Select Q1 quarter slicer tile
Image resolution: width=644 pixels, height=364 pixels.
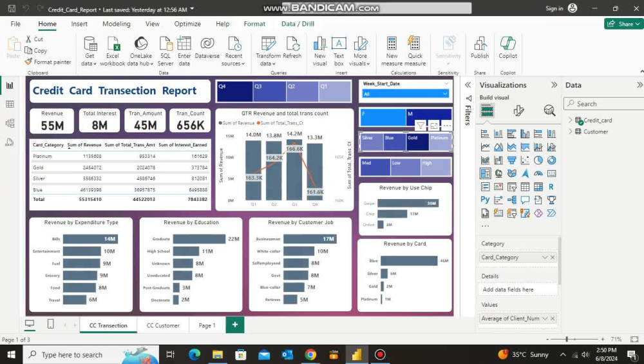(x=335, y=91)
